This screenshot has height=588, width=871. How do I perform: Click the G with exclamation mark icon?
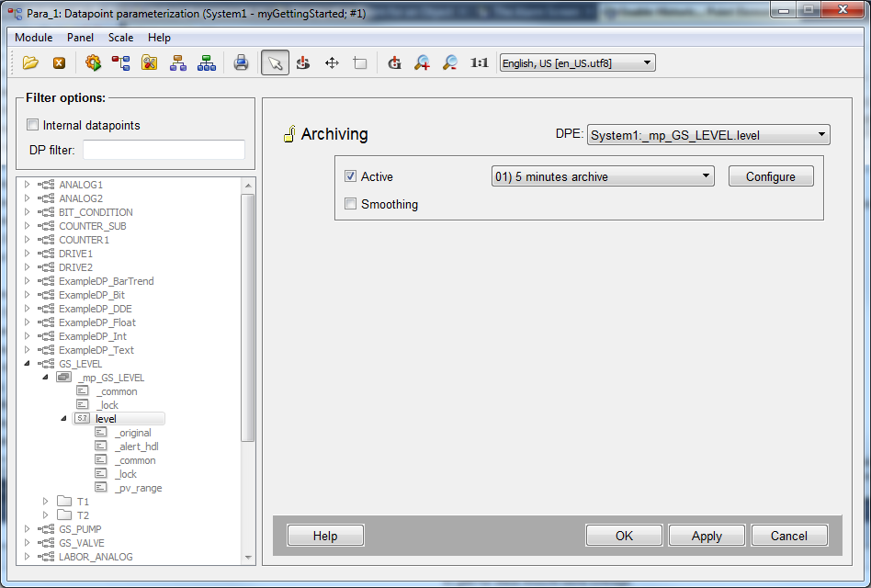(394, 62)
